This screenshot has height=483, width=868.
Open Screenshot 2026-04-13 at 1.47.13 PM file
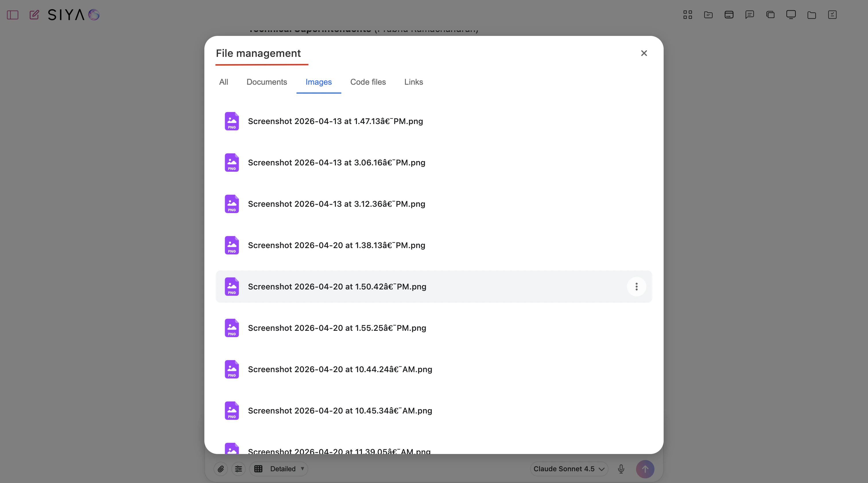(x=335, y=121)
